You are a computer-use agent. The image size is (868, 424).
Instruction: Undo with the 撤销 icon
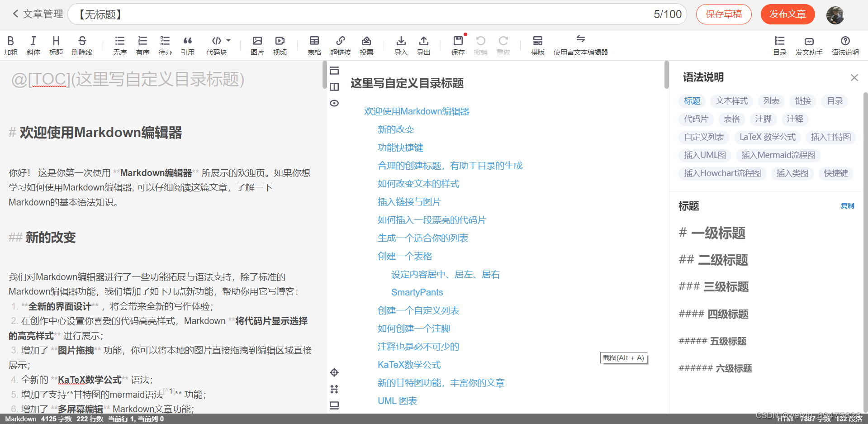click(x=480, y=46)
